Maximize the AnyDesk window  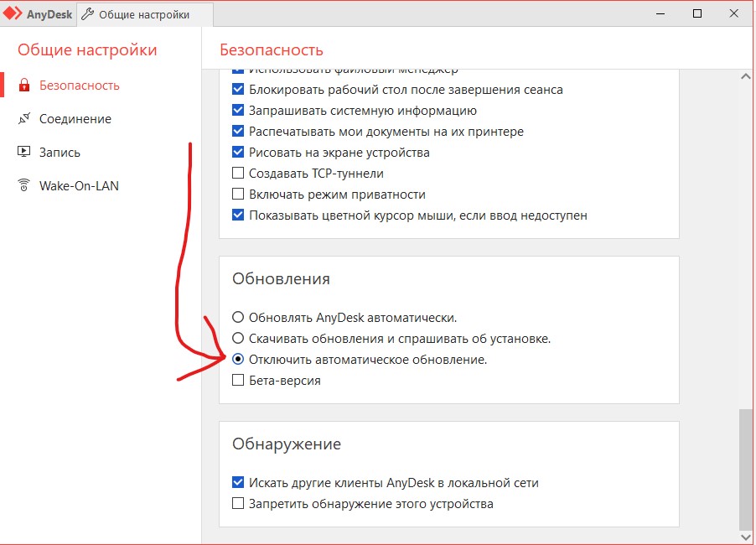pyautogui.click(x=697, y=13)
